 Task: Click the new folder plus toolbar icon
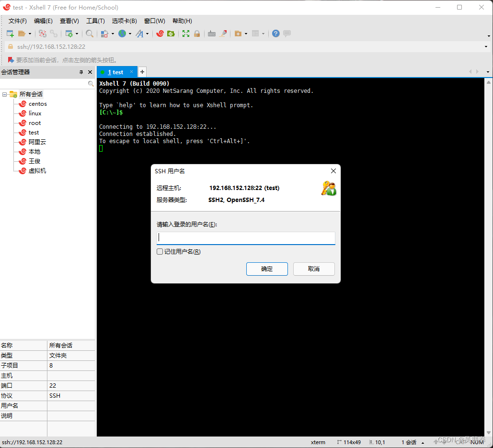pyautogui.click(x=238, y=34)
